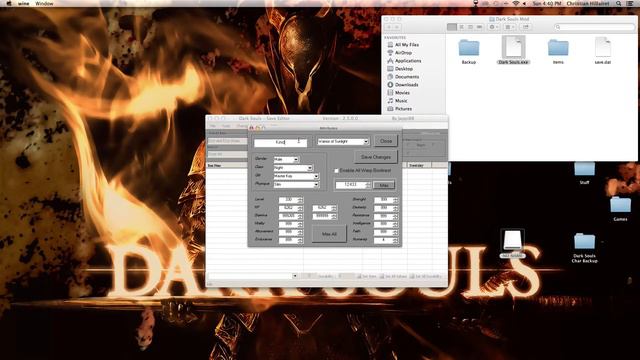Click the Close button in Attributes dialog
This screenshot has width=640, height=360.
386,141
